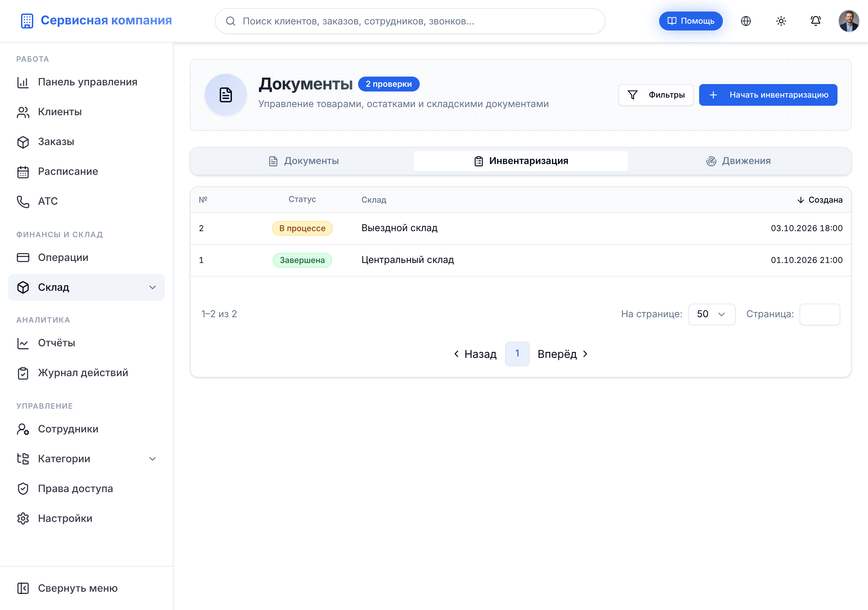The image size is (868, 610).
Task: Click the Страница number input field
Action: tap(819, 314)
